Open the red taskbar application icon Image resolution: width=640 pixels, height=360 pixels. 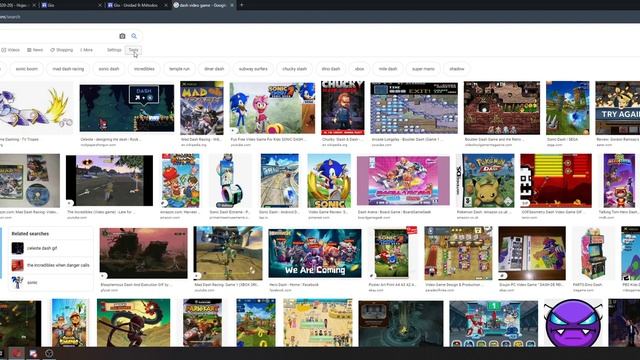(x=17, y=353)
